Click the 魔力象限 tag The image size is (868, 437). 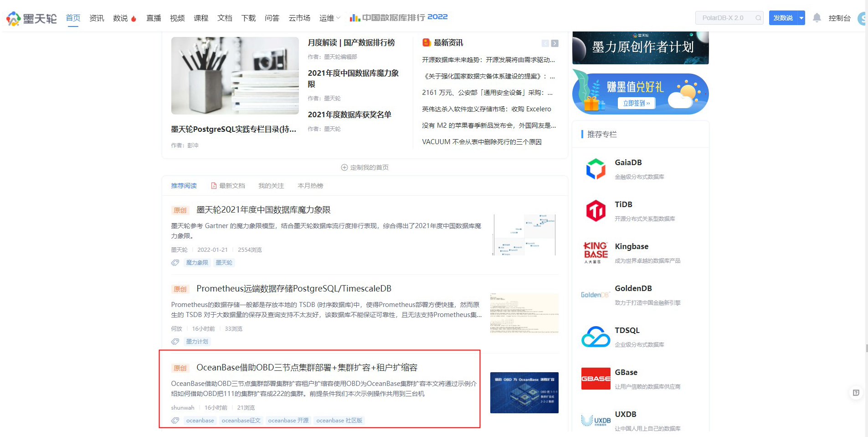pos(197,263)
